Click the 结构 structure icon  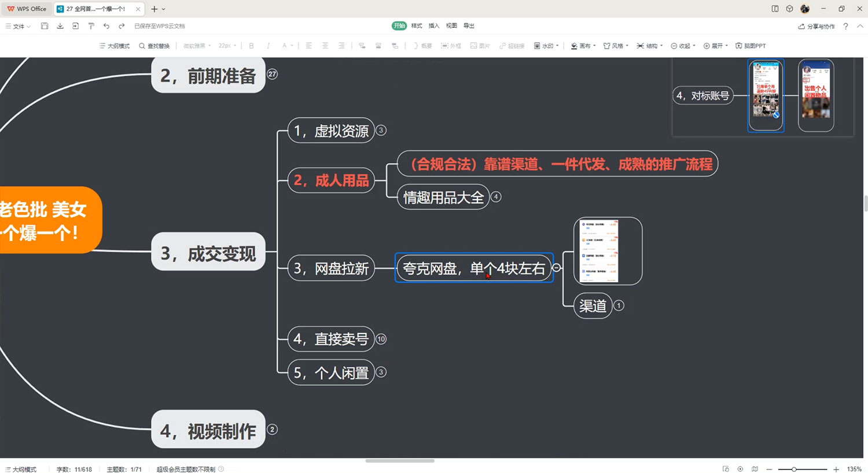click(648, 46)
